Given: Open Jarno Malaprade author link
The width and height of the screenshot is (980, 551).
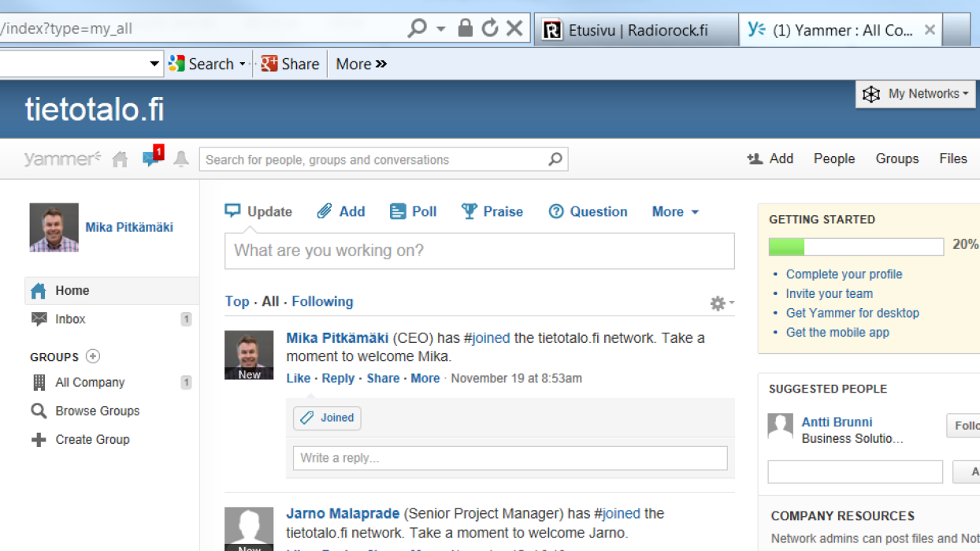Looking at the screenshot, I should click(x=343, y=514).
